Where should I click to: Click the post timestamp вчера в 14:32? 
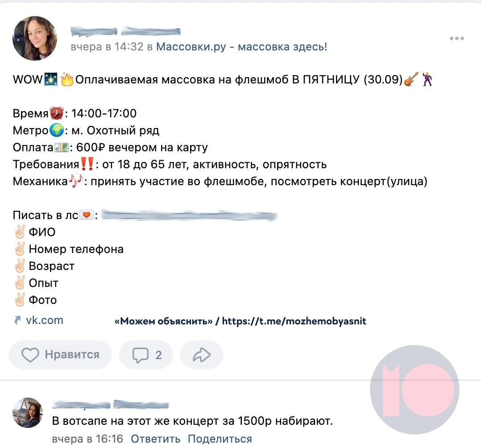(x=107, y=47)
